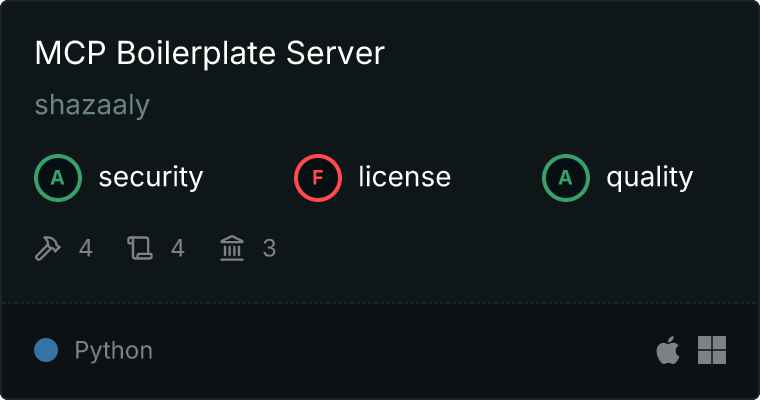This screenshot has width=760, height=400.
Task: Click the hammer tools icon
Action: click(x=48, y=248)
